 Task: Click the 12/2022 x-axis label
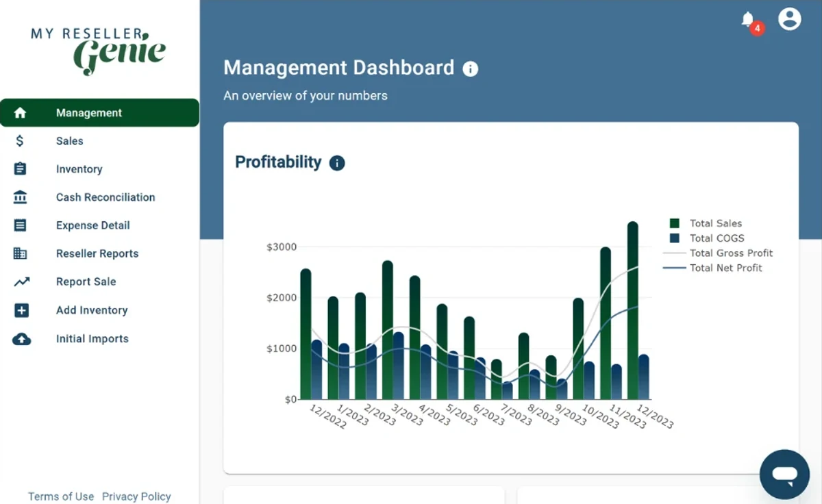pyautogui.click(x=328, y=417)
